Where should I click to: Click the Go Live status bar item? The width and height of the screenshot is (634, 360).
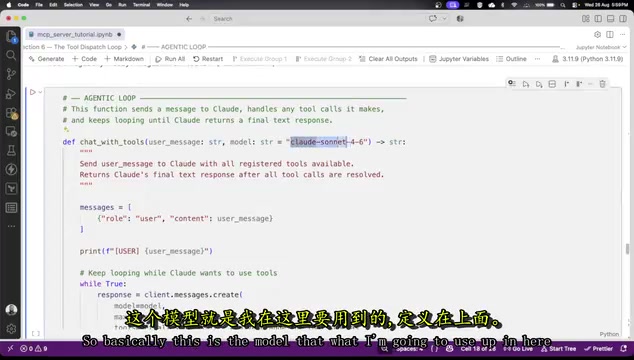pyautogui.click(x=518, y=348)
